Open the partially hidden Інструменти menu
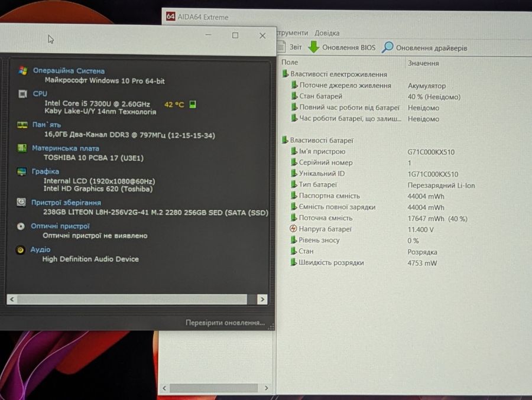This screenshot has height=400, width=532. click(293, 32)
